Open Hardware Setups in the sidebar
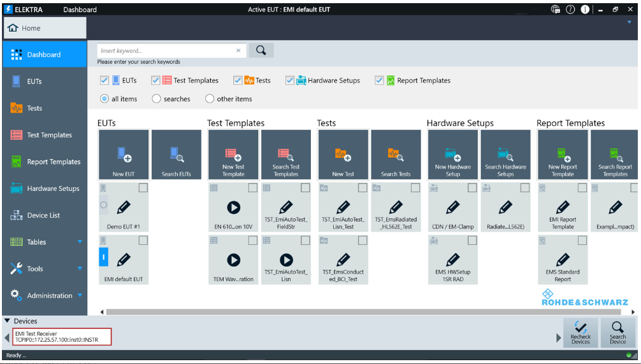Image resolution: width=641 pixels, height=364 pixels. tap(45, 188)
